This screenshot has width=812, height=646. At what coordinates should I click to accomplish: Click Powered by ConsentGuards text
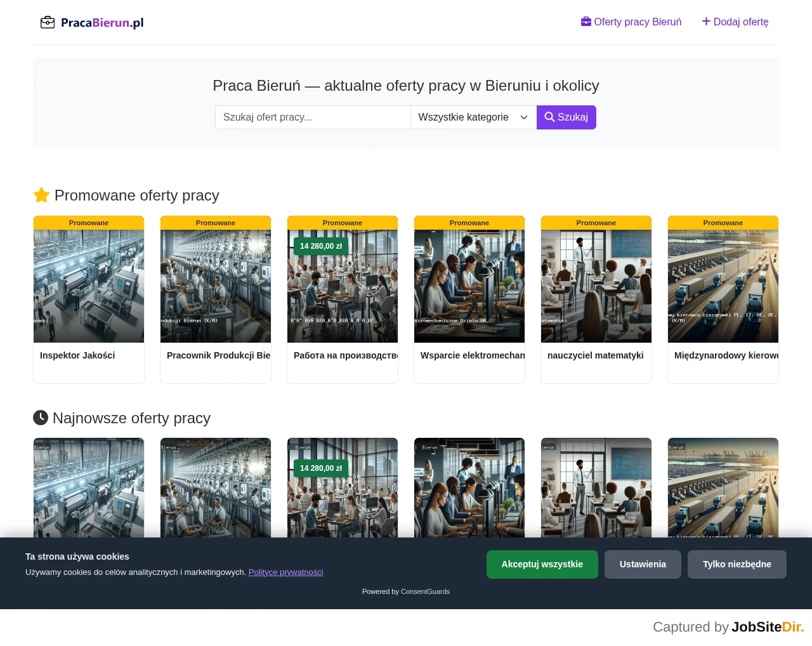406,591
